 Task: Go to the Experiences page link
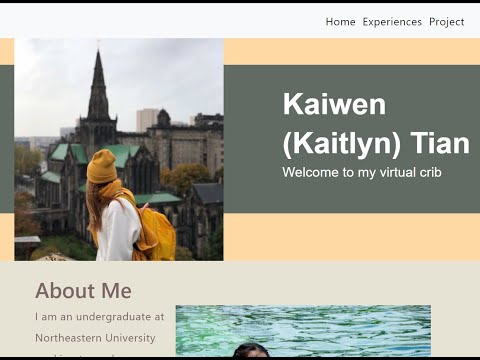pos(392,22)
